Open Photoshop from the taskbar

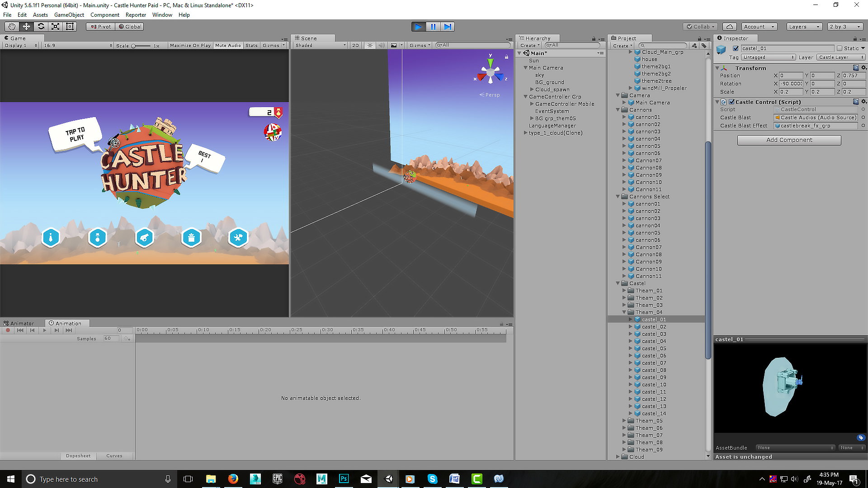[x=344, y=479]
